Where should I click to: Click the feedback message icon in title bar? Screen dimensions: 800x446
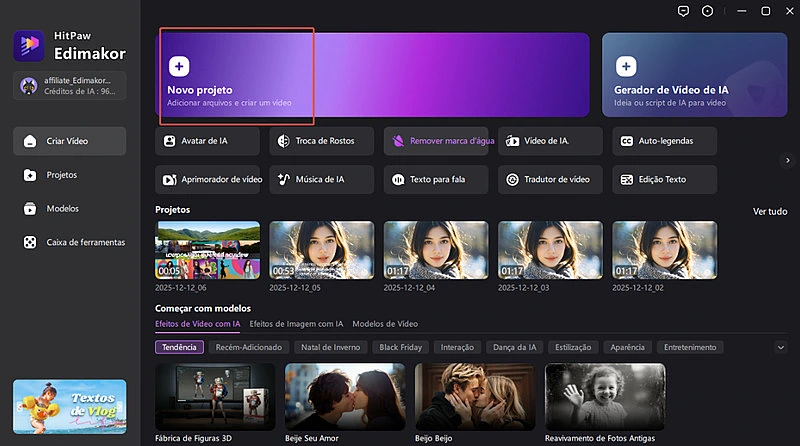(x=684, y=10)
